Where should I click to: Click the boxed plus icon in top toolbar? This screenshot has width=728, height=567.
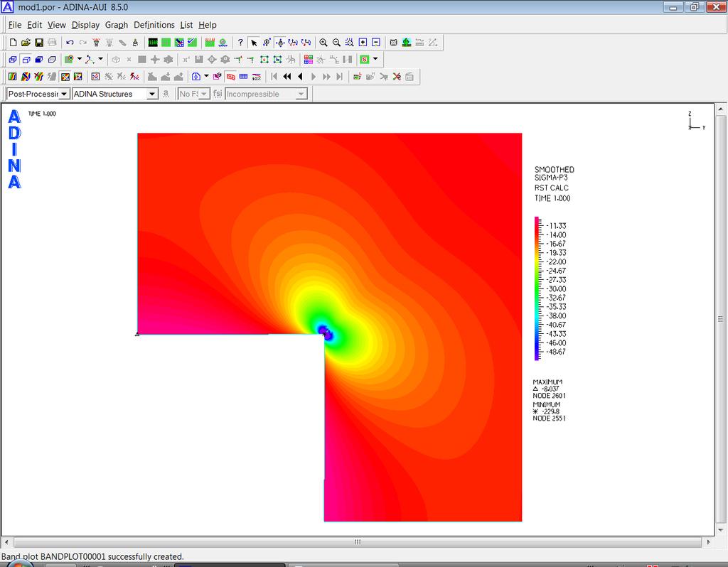pyautogui.click(x=363, y=43)
